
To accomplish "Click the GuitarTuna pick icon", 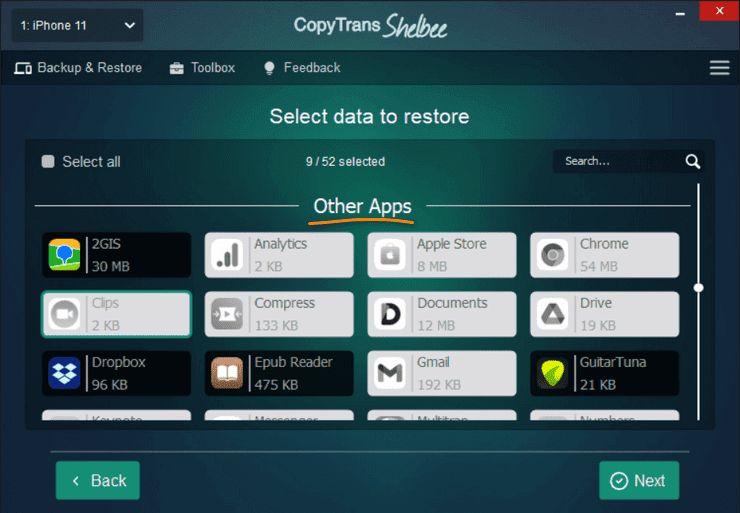I will pyautogui.click(x=553, y=373).
